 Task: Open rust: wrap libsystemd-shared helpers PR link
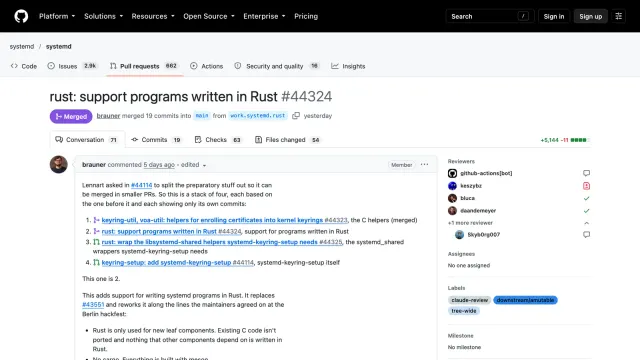[222, 242]
